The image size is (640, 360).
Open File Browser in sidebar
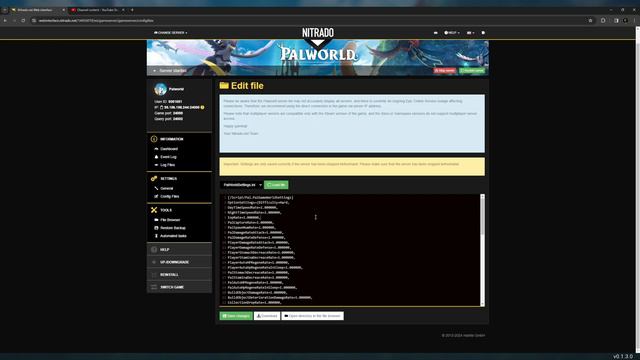[170, 220]
